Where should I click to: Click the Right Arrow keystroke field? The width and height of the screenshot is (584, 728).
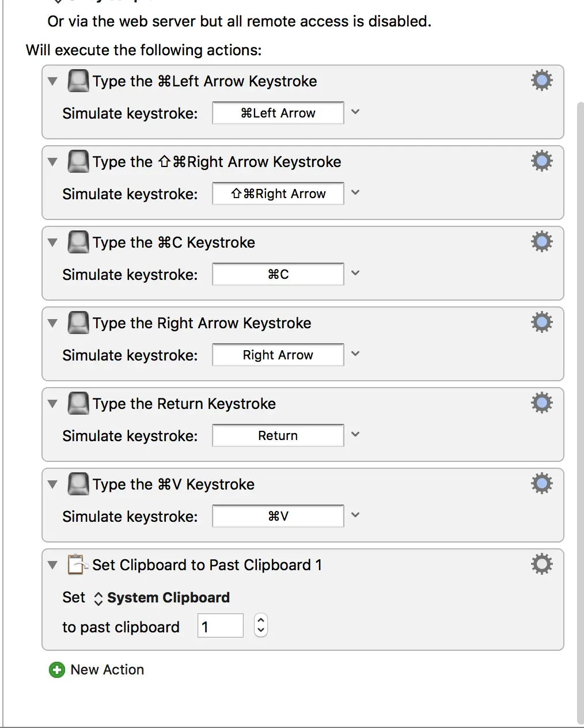click(x=278, y=355)
